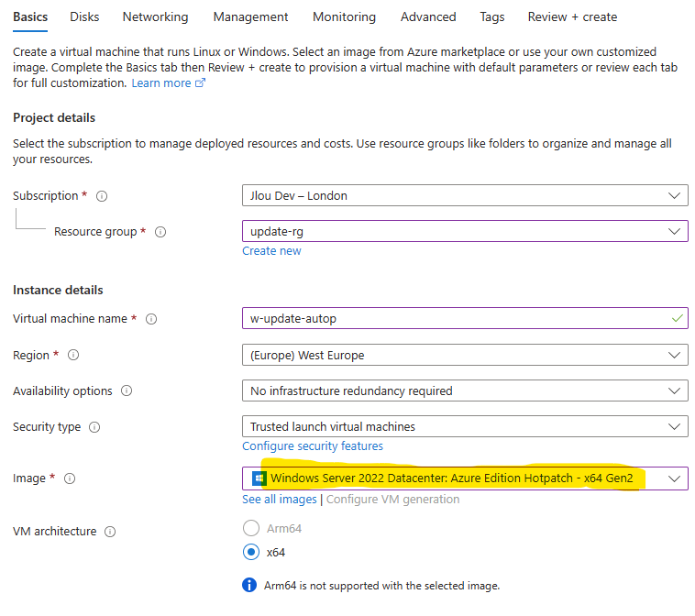This screenshot has width=695, height=616.
Task: Open the Subscription dropdown
Action: [x=465, y=195]
